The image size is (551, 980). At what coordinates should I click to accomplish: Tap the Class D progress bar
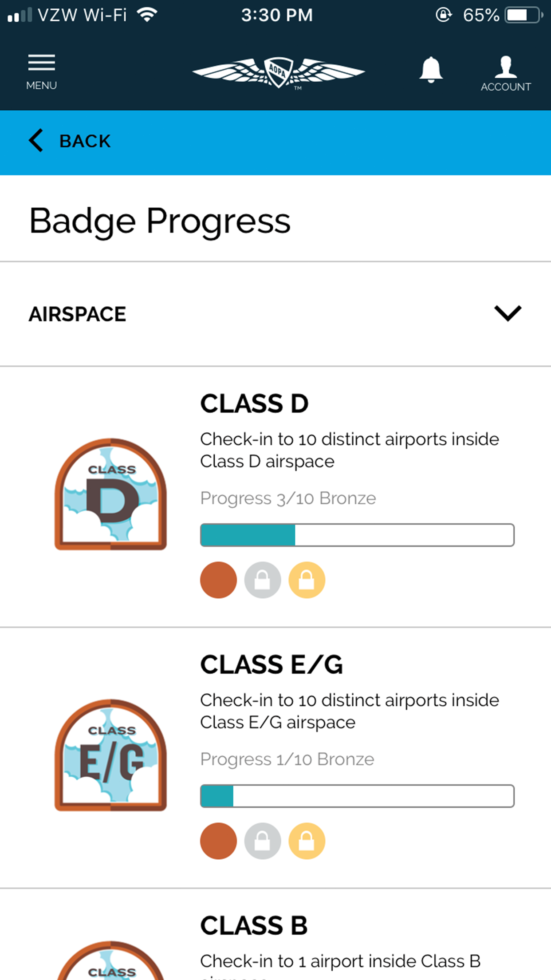click(357, 535)
